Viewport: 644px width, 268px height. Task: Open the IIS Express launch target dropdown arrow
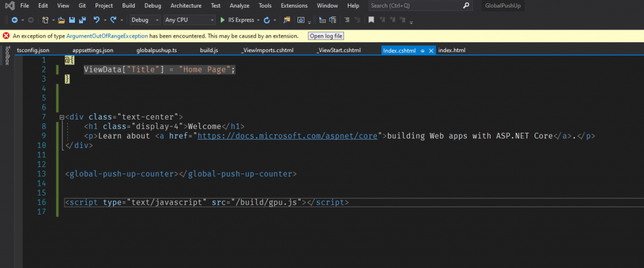coord(258,20)
